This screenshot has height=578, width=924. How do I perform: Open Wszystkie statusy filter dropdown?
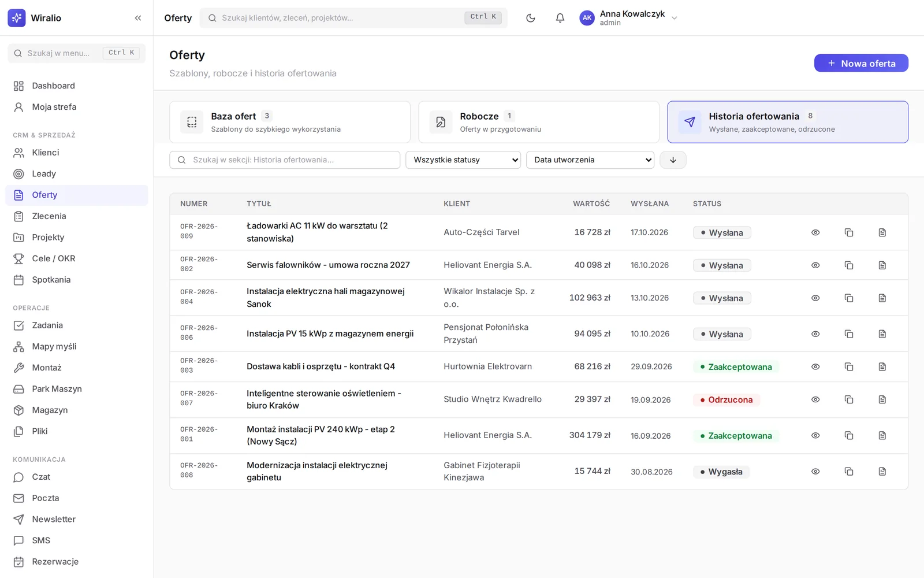coord(463,160)
